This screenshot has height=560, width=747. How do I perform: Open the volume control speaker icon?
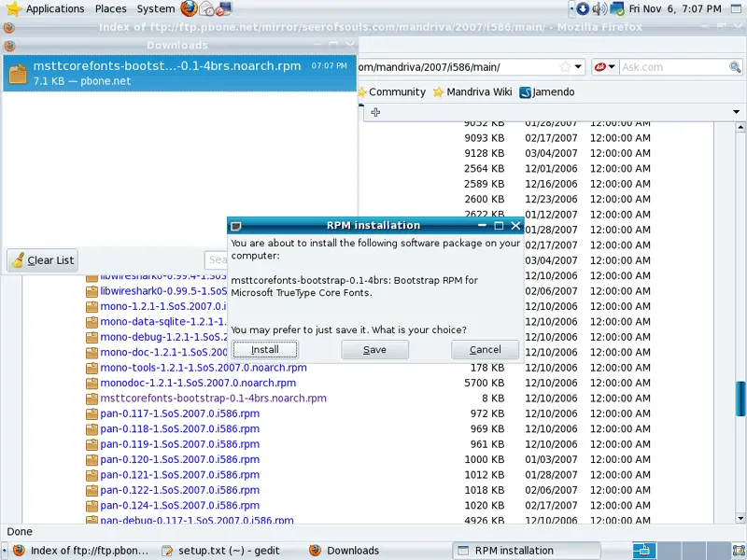pos(599,8)
